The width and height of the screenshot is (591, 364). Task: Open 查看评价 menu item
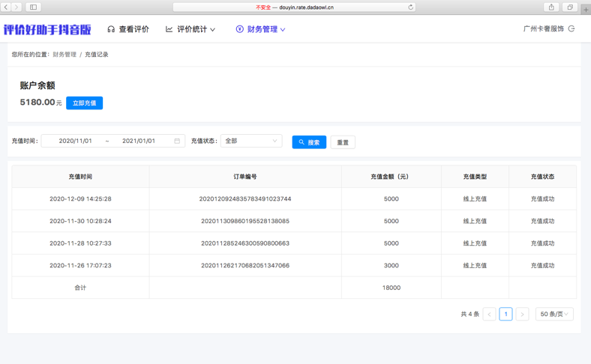pos(128,29)
